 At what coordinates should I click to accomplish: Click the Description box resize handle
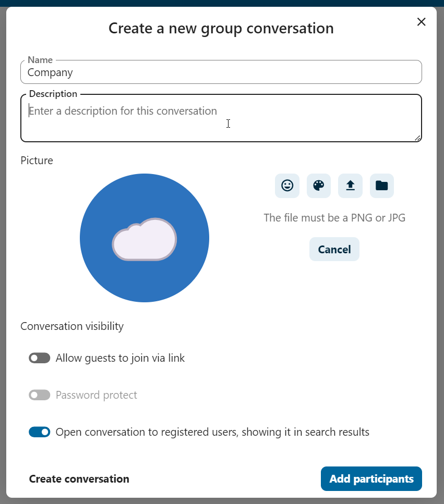pyautogui.click(x=417, y=138)
